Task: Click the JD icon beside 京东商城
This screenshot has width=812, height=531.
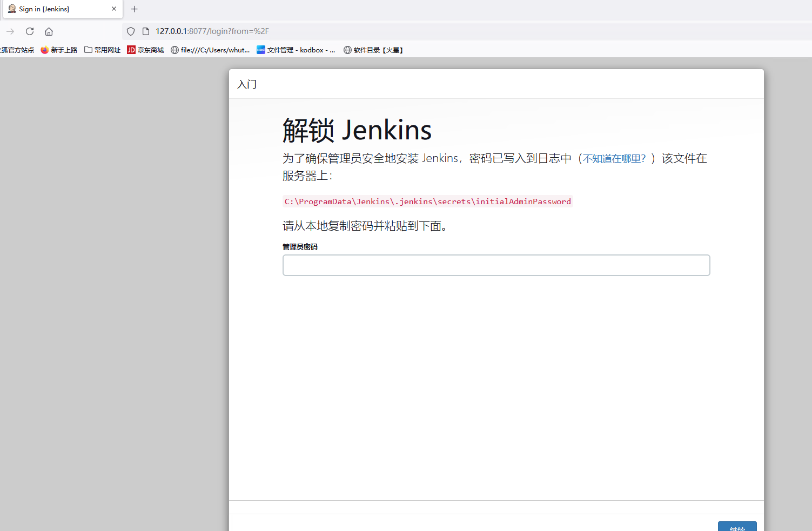Action: 131,50
